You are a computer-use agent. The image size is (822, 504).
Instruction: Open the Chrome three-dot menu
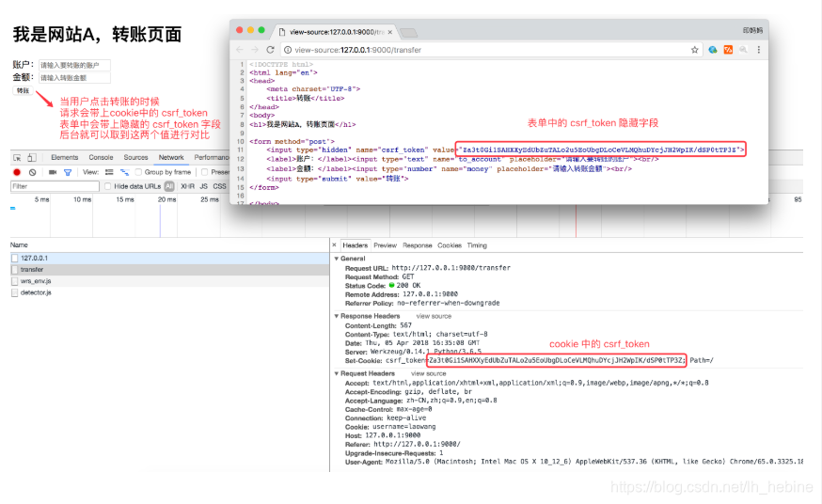pyautogui.click(x=759, y=50)
